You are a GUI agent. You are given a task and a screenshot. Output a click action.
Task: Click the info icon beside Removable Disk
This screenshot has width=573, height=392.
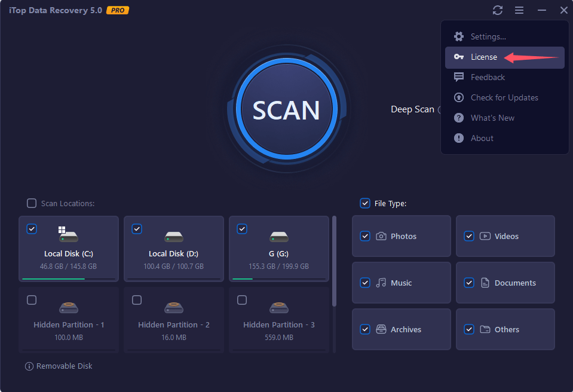(x=29, y=366)
